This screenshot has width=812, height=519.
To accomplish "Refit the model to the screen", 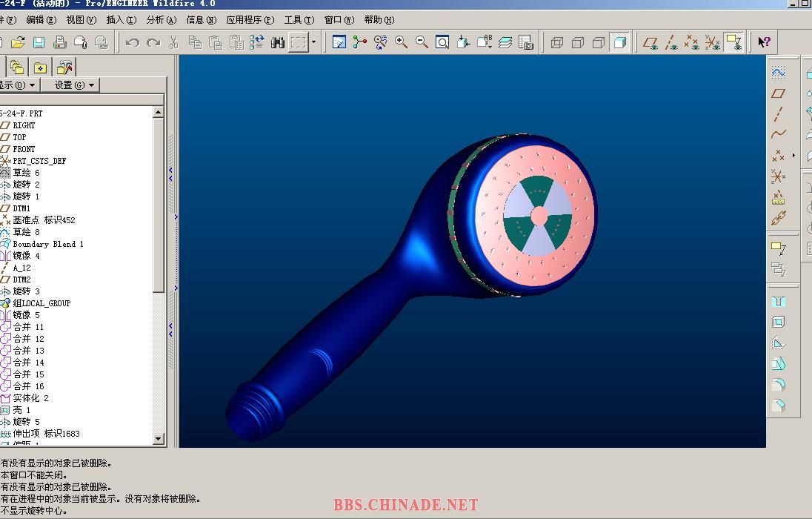I will [x=442, y=42].
